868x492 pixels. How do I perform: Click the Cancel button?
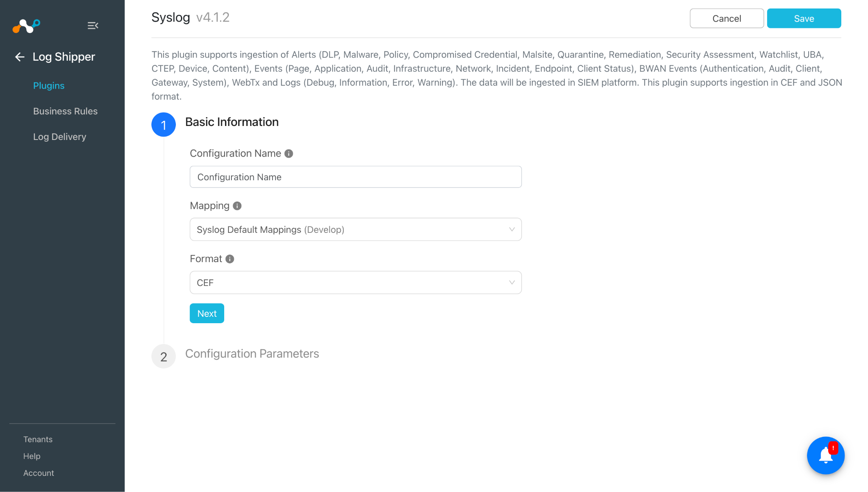pyautogui.click(x=726, y=18)
